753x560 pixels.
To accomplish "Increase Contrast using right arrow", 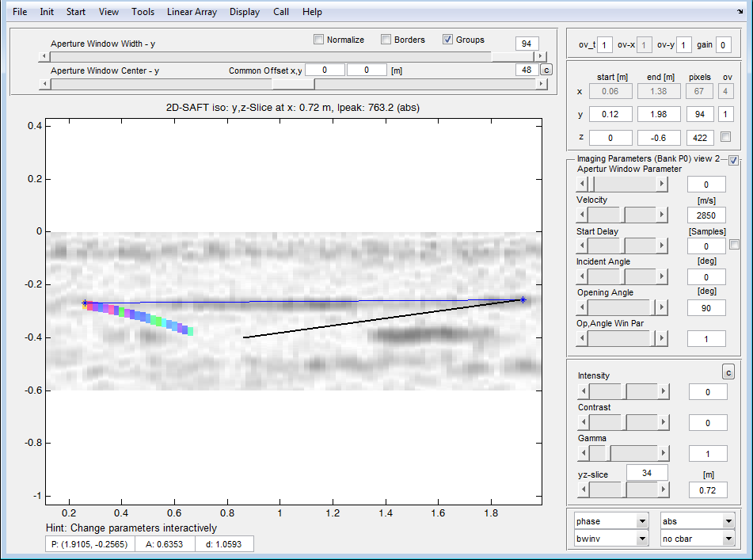I will click(x=664, y=422).
